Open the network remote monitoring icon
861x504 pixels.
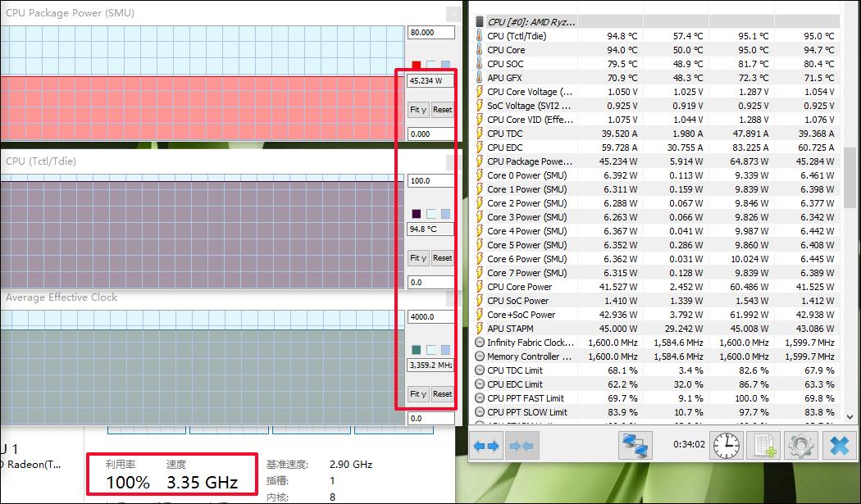click(635, 445)
